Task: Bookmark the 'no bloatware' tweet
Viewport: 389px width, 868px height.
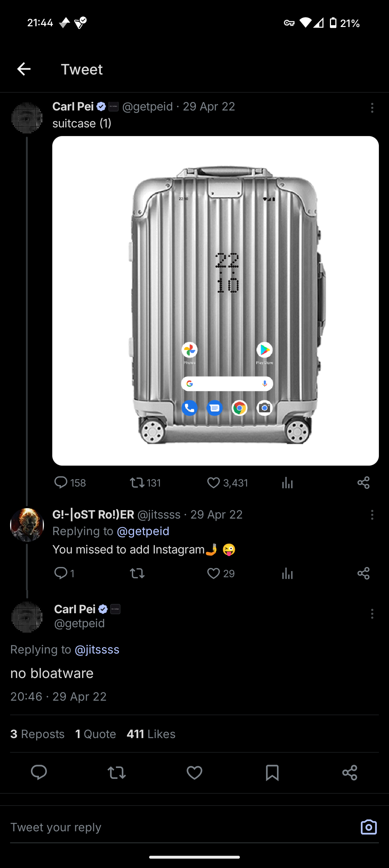Action: pos(272,773)
